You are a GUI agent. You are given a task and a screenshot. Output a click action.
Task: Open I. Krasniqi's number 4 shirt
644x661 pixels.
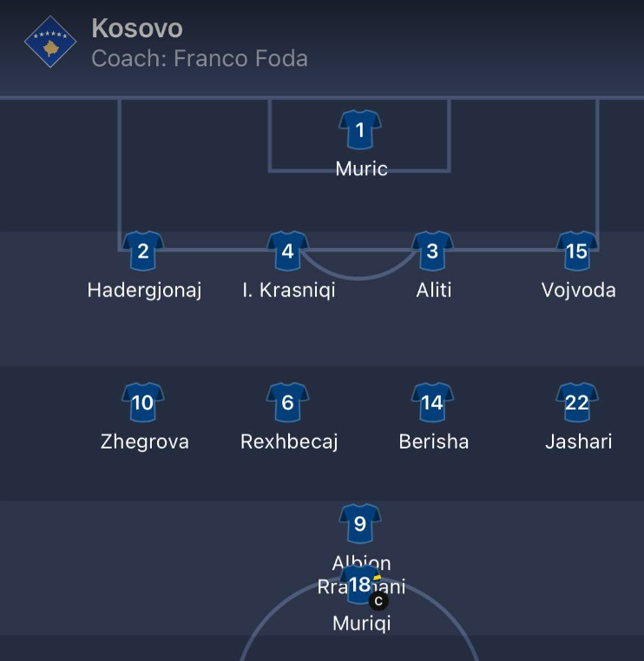click(x=287, y=251)
